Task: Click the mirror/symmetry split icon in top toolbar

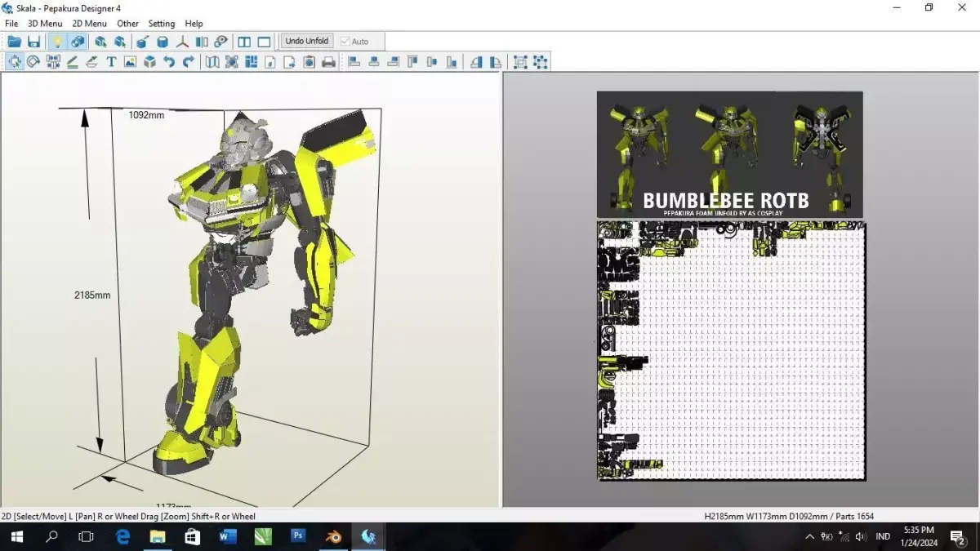Action: click(x=202, y=41)
